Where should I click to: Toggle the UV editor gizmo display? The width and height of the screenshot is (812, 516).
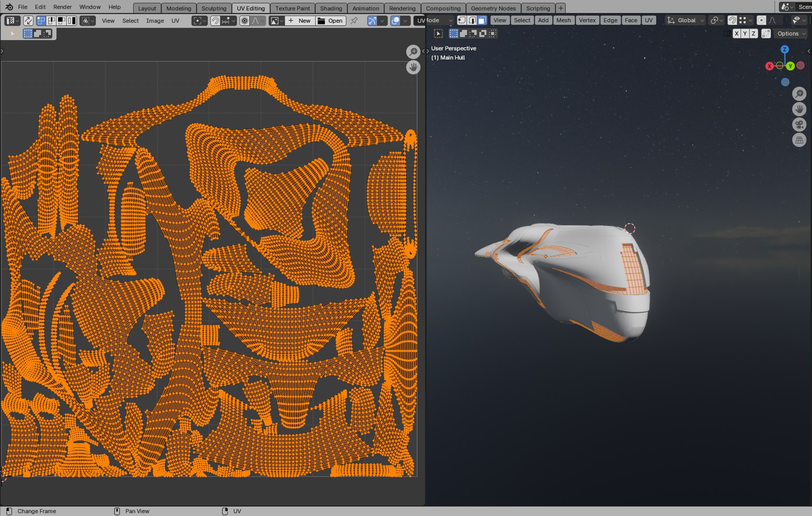point(372,21)
